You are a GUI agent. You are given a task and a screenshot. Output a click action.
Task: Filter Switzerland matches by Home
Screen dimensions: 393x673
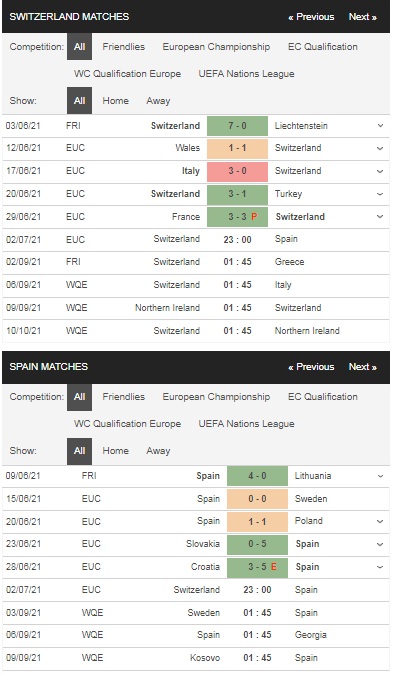click(115, 101)
